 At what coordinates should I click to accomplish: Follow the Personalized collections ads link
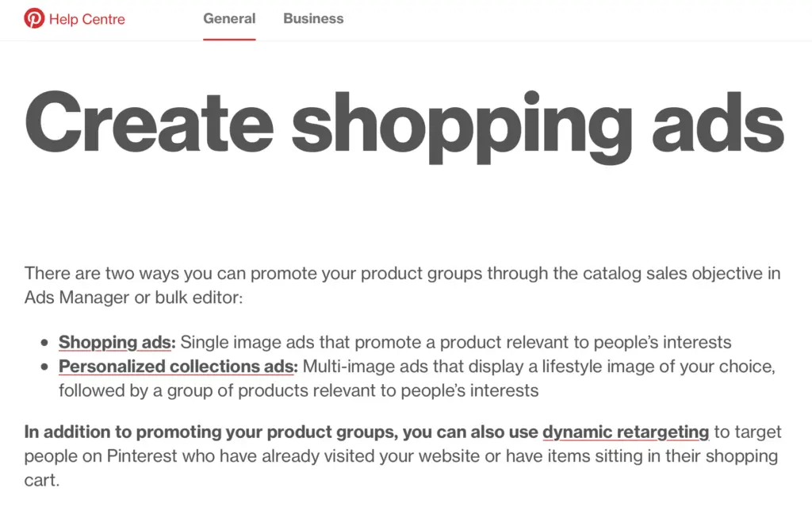tap(178, 367)
